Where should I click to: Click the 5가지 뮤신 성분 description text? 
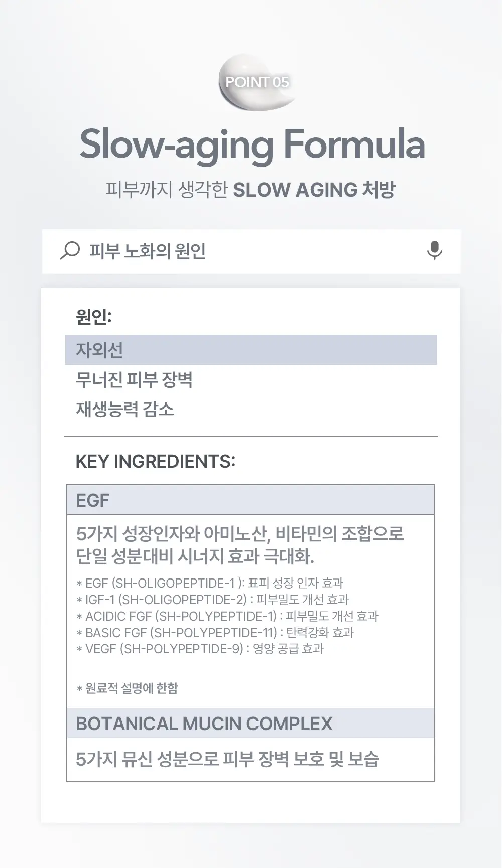click(x=227, y=759)
